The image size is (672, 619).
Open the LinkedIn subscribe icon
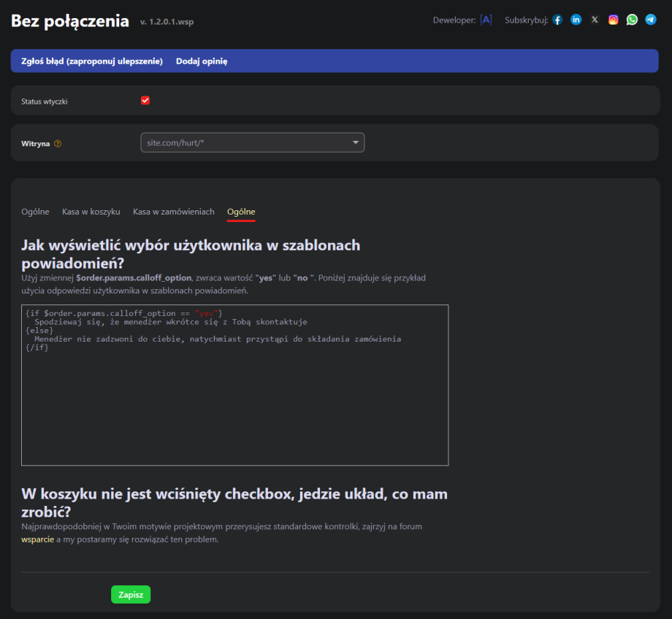[x=576, y=20]
